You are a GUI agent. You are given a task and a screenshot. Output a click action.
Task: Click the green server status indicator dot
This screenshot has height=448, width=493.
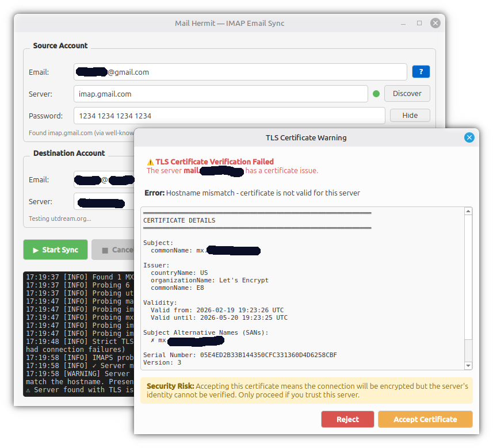376,94
